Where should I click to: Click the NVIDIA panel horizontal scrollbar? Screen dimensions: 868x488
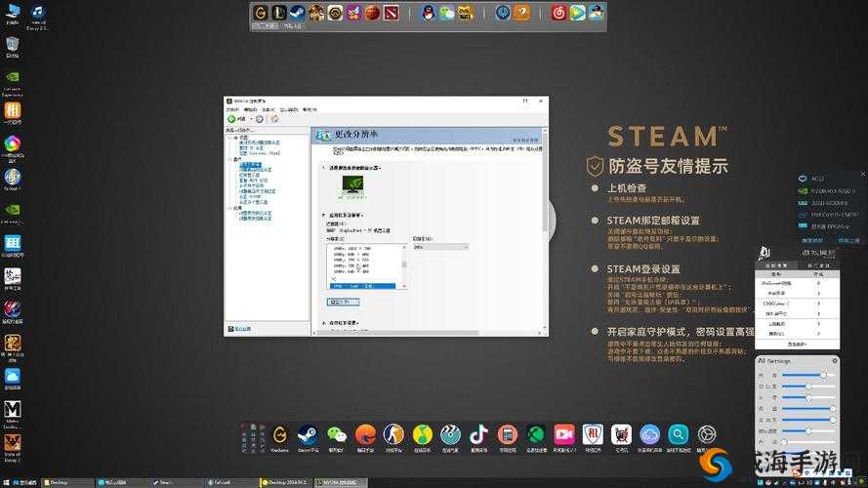point(398,333)
